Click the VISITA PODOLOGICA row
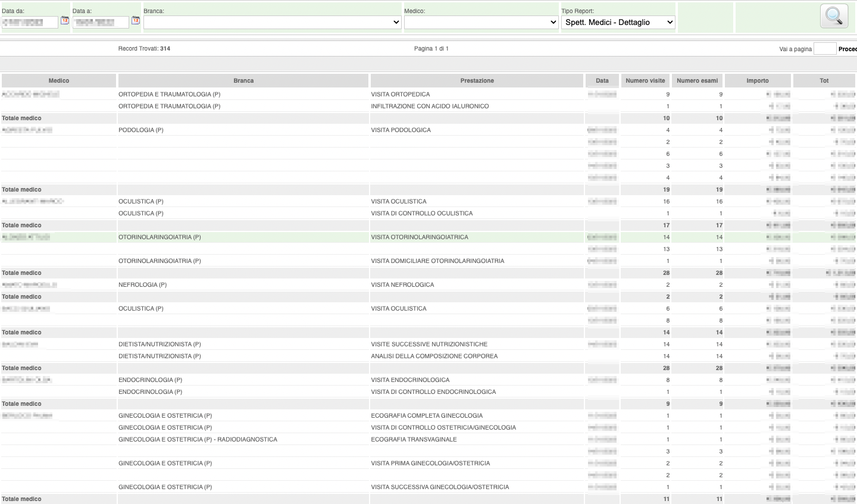Screen dimensions: 857x504 [x=401, y=130]
